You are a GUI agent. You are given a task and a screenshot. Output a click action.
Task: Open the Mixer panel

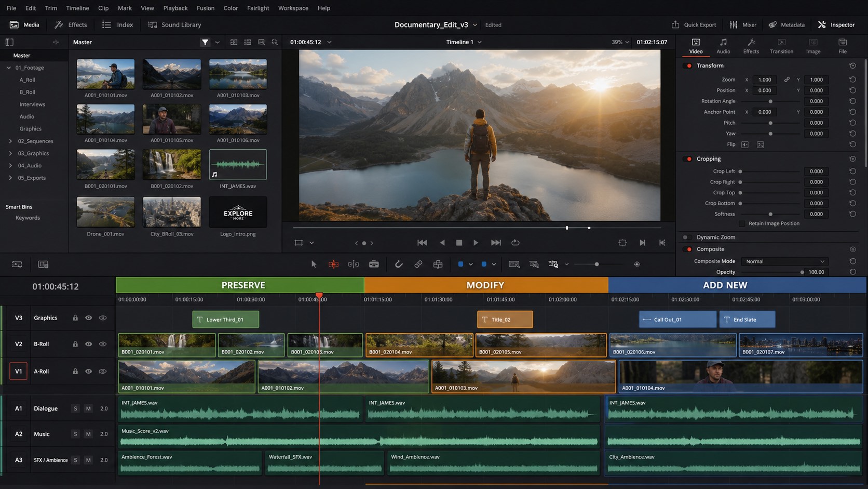[x=742, y=25]
